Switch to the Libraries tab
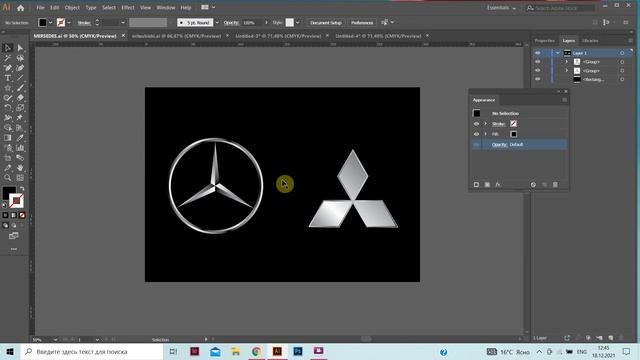 pyautogui.click(x=590, y=41)
